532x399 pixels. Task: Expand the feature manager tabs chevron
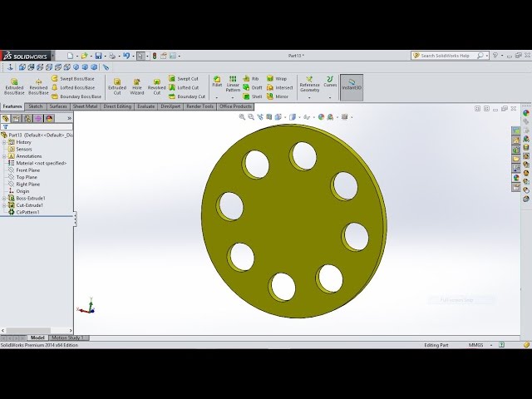(x=69, y=118)
